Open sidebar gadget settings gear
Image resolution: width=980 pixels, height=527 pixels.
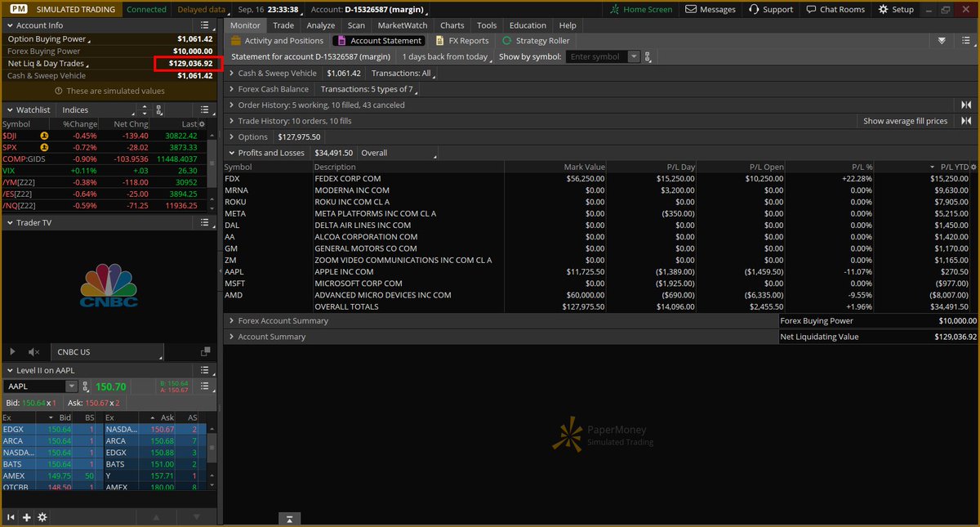click(x=42, y=517)
